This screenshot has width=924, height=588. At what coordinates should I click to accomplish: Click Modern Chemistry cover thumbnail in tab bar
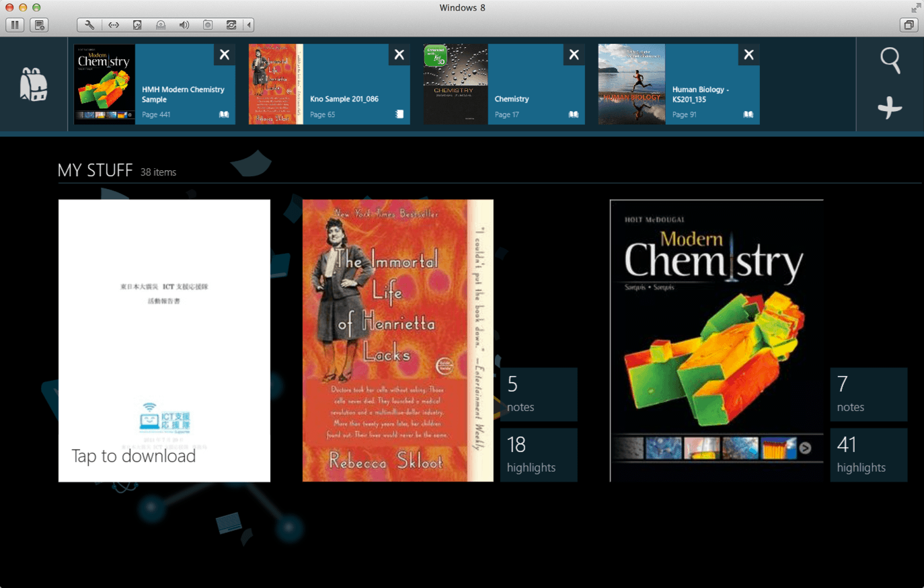pyautogui.click(x=104, y=84)
